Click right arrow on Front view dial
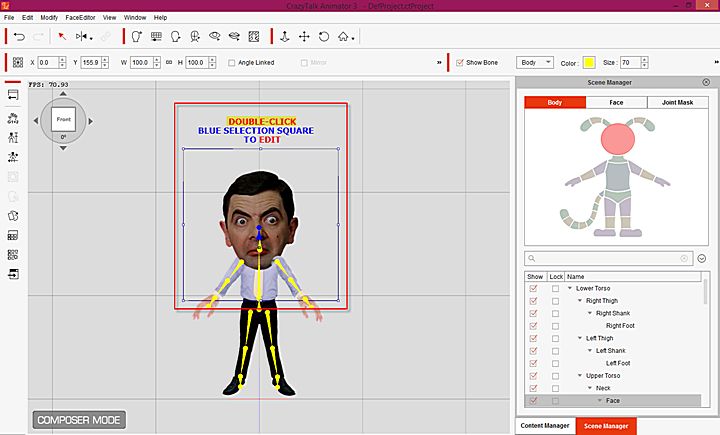The height and width of the screenshot is (435, 720). (x=90, y=122)
